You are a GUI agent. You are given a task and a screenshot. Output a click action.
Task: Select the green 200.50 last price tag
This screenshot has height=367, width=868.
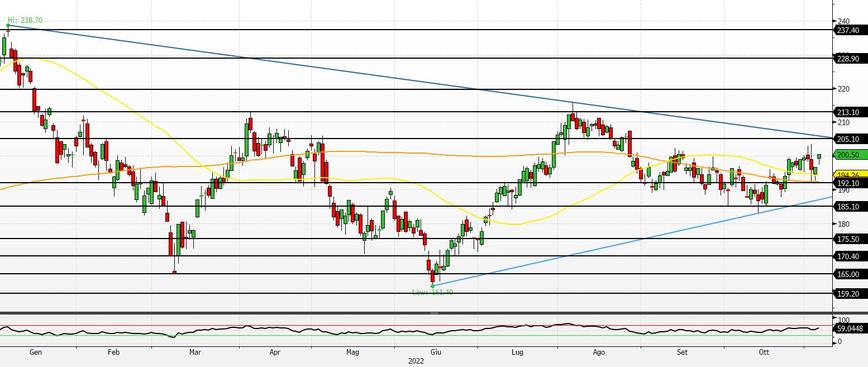coord(850,155)
